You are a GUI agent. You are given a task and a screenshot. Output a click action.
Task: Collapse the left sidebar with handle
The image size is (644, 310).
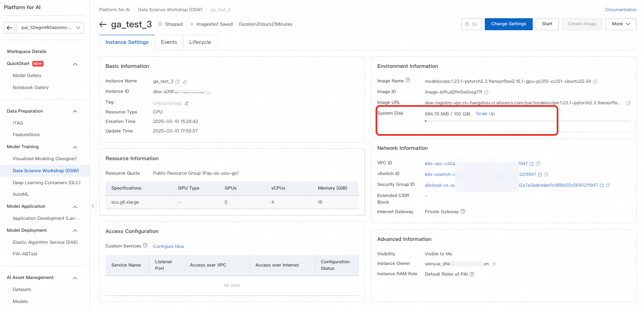tap(93, 206)
